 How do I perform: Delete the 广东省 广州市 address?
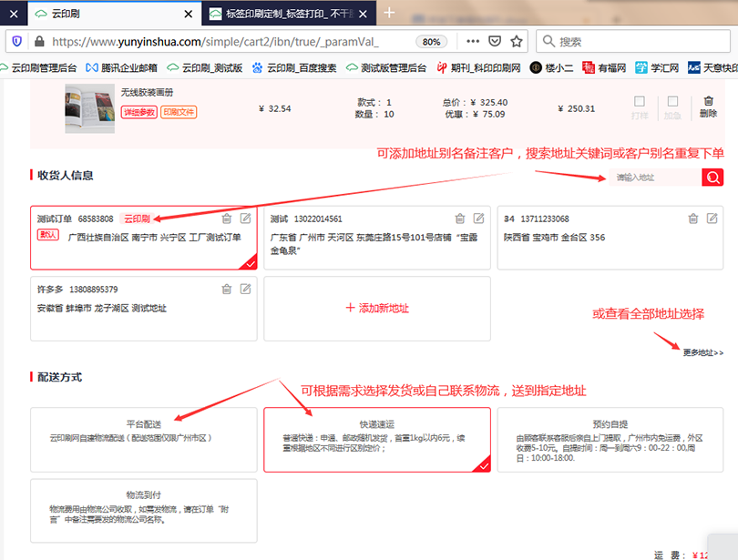(x=460, y=219)
